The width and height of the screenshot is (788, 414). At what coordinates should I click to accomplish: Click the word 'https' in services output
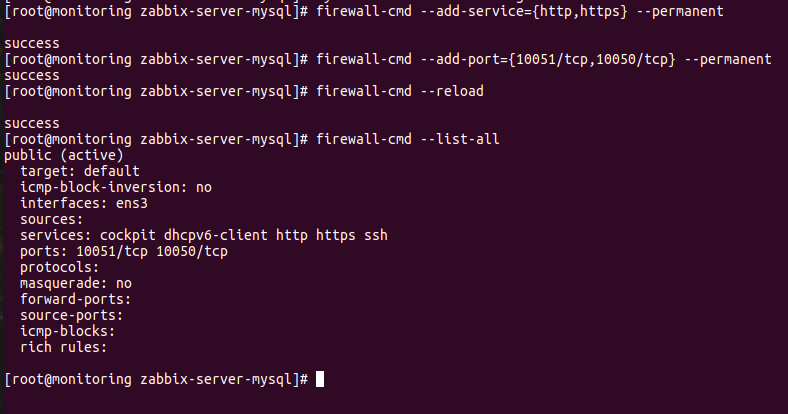[x=336, y=235]
